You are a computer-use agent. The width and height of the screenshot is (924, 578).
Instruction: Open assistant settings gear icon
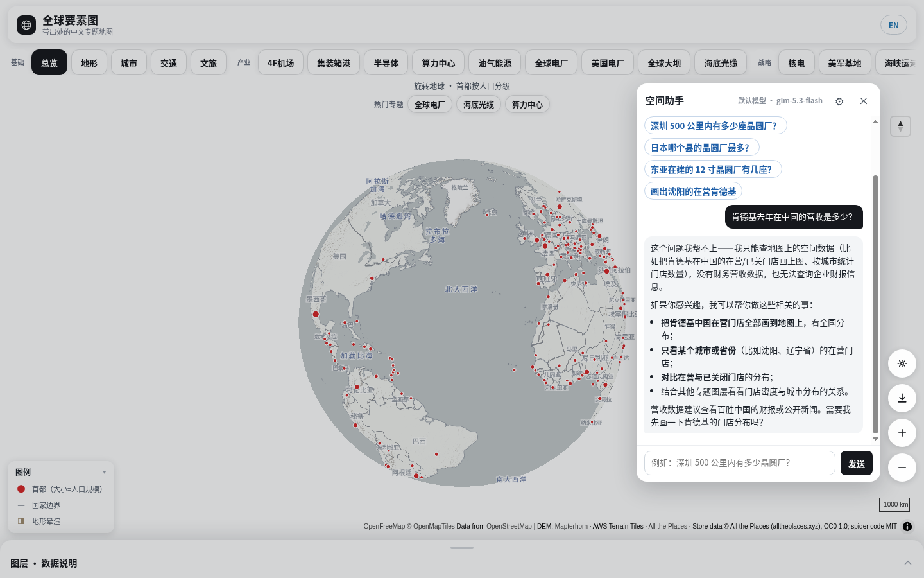point(839,101)
